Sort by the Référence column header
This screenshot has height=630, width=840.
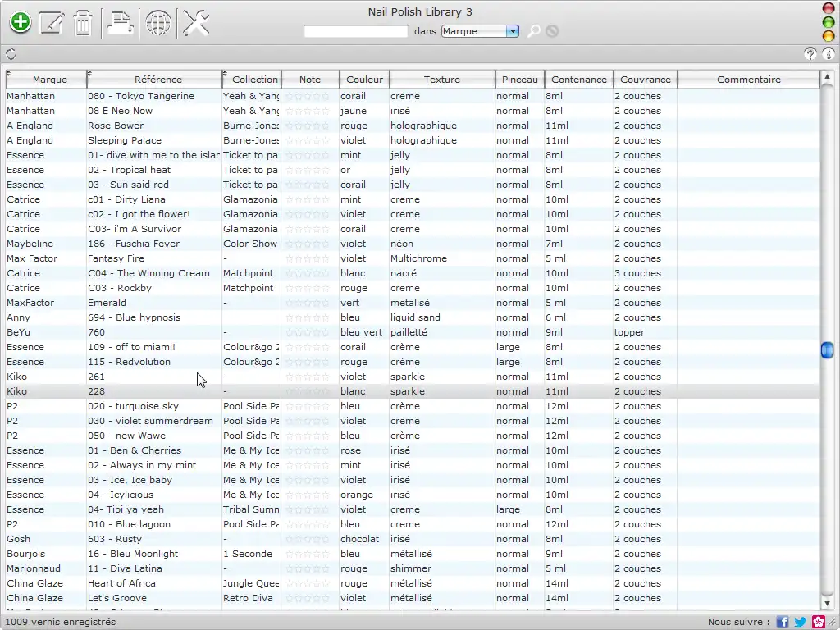pos(154,80)
